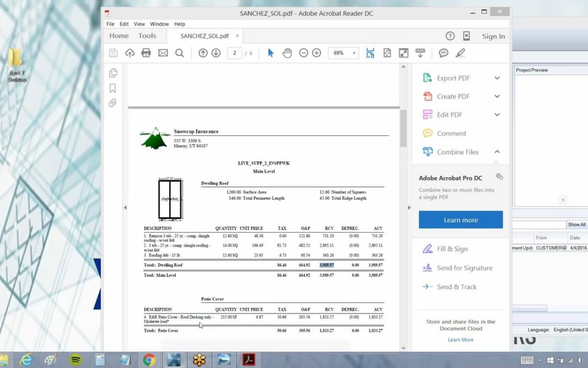Collapse the right tools pane arrow
Screen dimensions: 588x368
click(x=409, y=207)
